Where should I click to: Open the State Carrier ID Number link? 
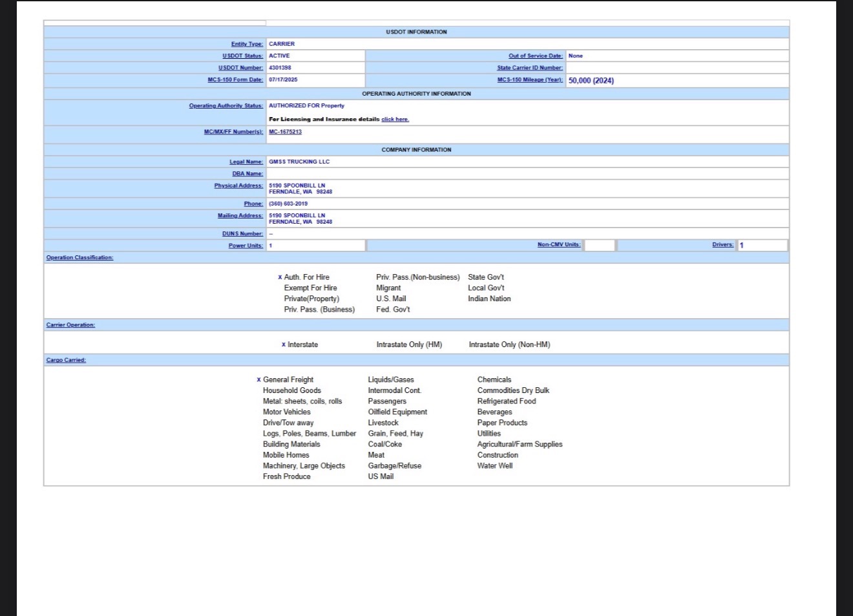pos(529,68)
